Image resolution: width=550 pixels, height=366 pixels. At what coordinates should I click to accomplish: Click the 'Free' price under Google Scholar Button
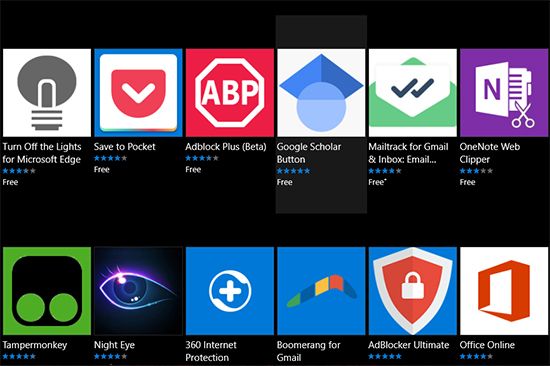(x=284, y=182)
